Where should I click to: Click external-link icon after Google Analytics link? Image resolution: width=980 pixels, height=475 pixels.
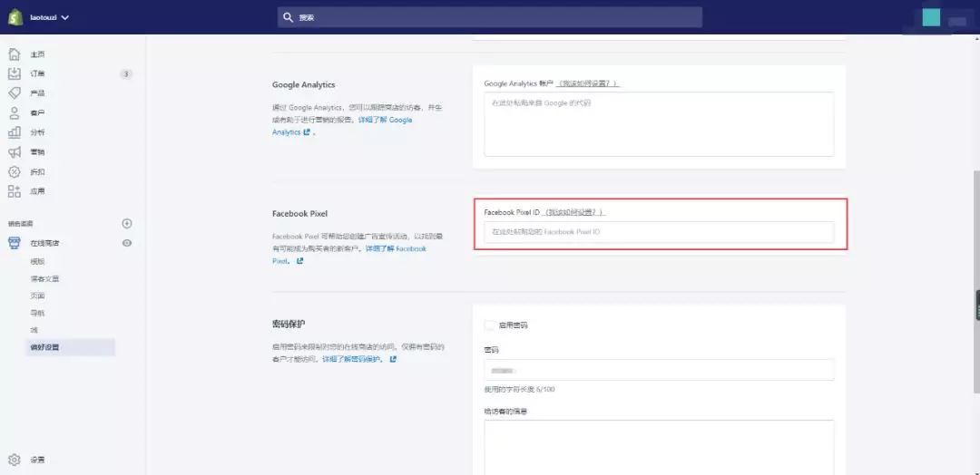click(307, 132)
